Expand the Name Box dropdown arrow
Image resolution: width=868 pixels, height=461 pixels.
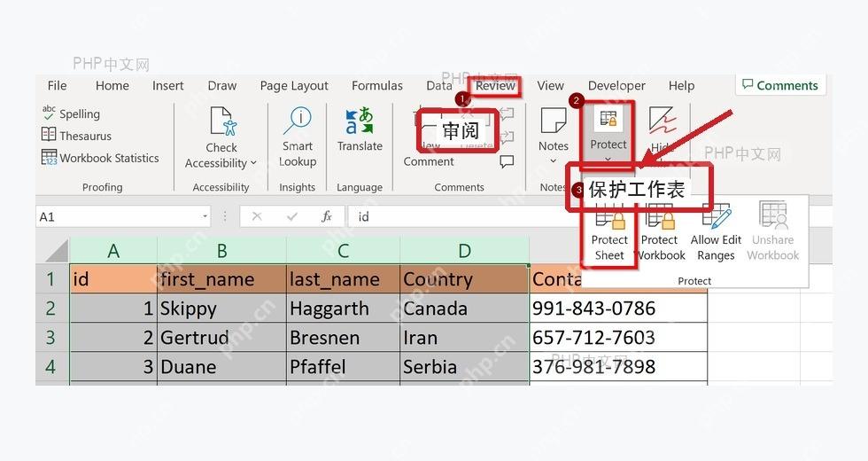pyautogui.click(x=205, y=216)
